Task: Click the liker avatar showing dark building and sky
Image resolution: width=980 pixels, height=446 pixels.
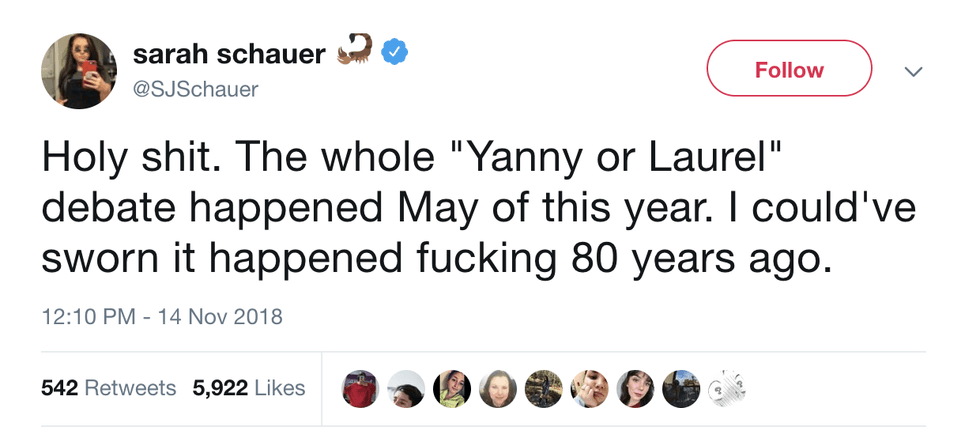Action: pos(680,388)
